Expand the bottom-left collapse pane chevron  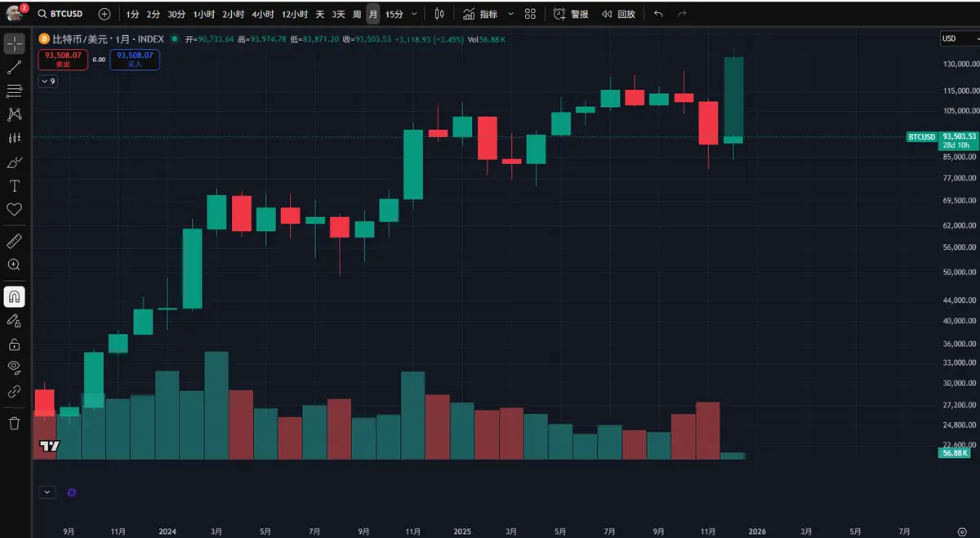[47, 492]
